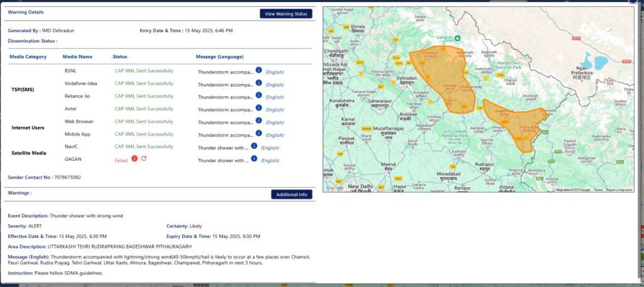Screen dimensions: 644x287
Task: Click the Failed status text
Action: coord(121,161)
